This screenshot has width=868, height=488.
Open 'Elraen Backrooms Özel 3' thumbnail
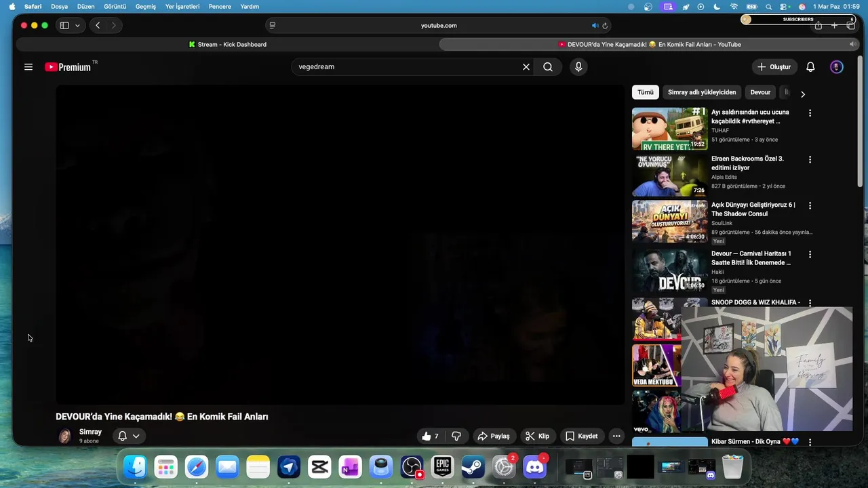669,175
